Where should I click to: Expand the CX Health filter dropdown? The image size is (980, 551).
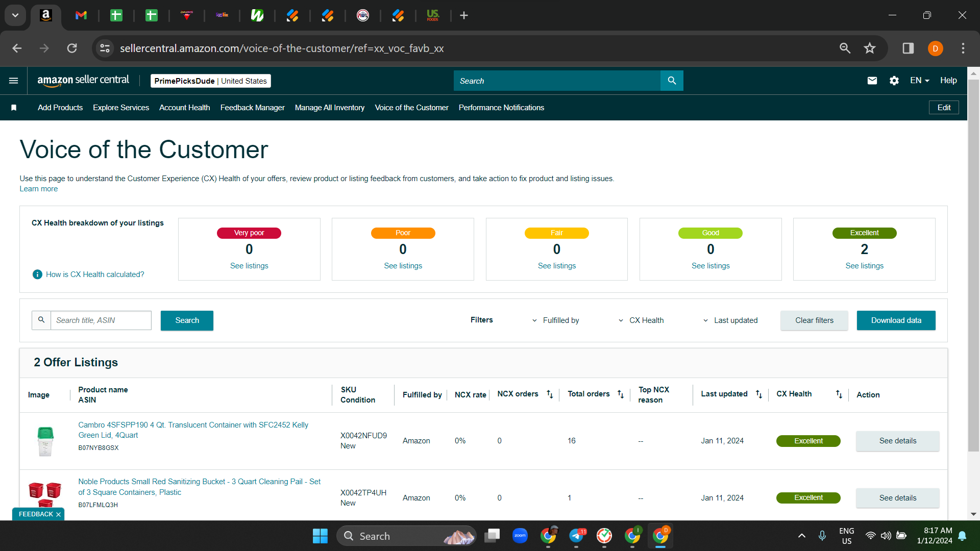point(641,320)
